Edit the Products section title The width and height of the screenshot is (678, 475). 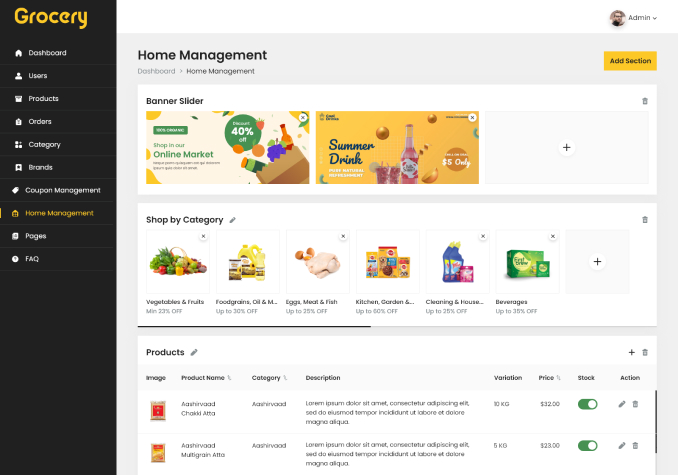[x=194, y=352]
